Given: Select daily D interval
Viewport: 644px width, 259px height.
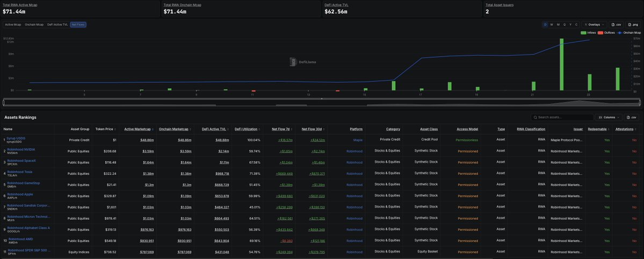Looking at the screenshot, I should coord(545,25).
